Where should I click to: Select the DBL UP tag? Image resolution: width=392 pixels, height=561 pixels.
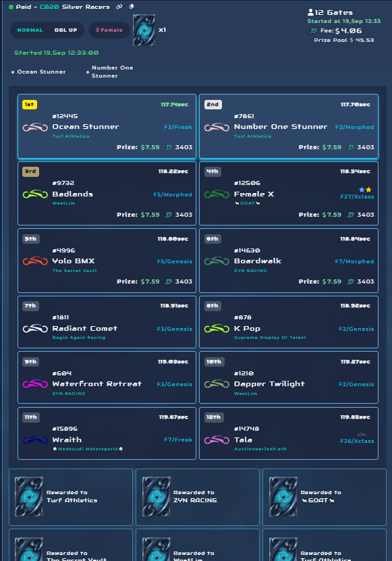pyautogui.click(x=66, y=30)
